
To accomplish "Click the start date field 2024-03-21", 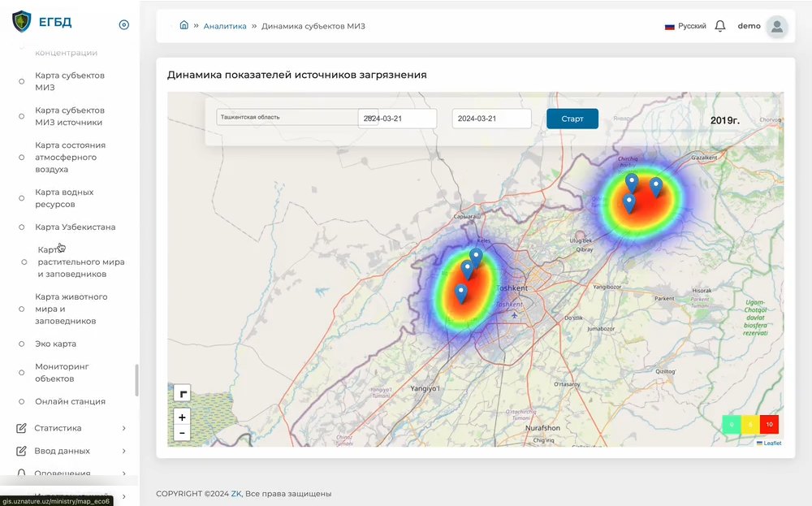I will coord(397,119).
